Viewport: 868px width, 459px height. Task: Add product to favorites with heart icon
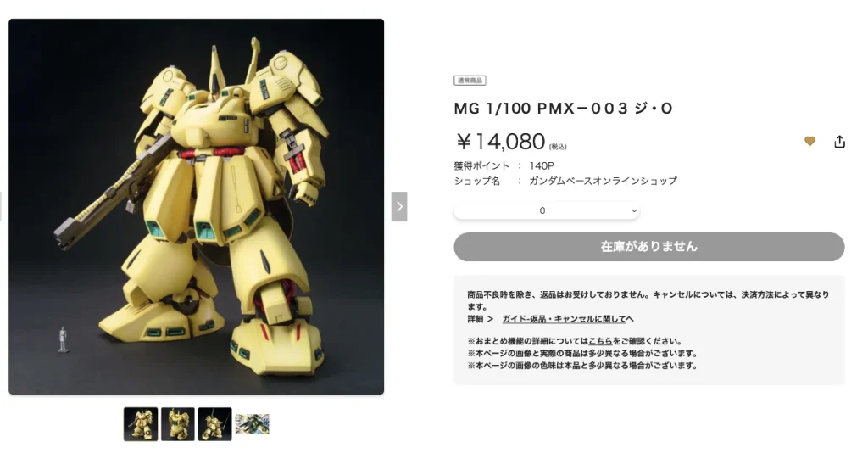(x=810, y=142)
